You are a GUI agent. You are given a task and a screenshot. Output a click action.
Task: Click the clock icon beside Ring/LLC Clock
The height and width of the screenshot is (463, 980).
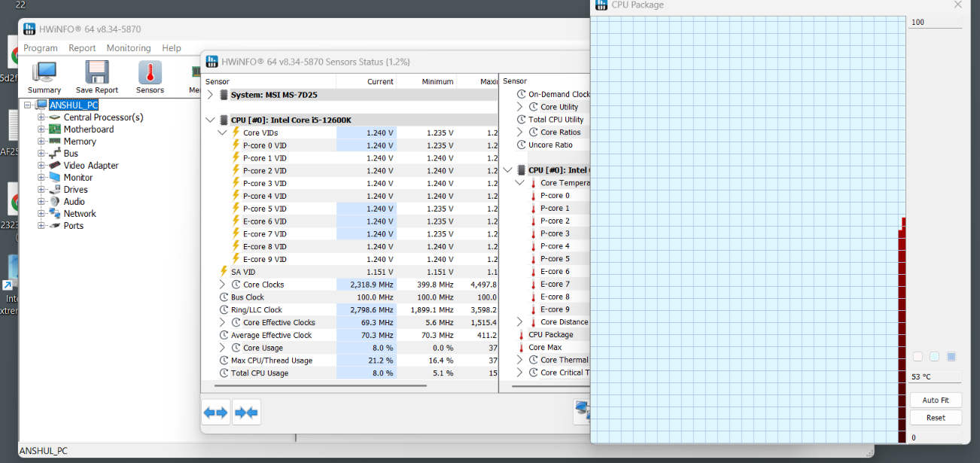(x=224, y=309)
